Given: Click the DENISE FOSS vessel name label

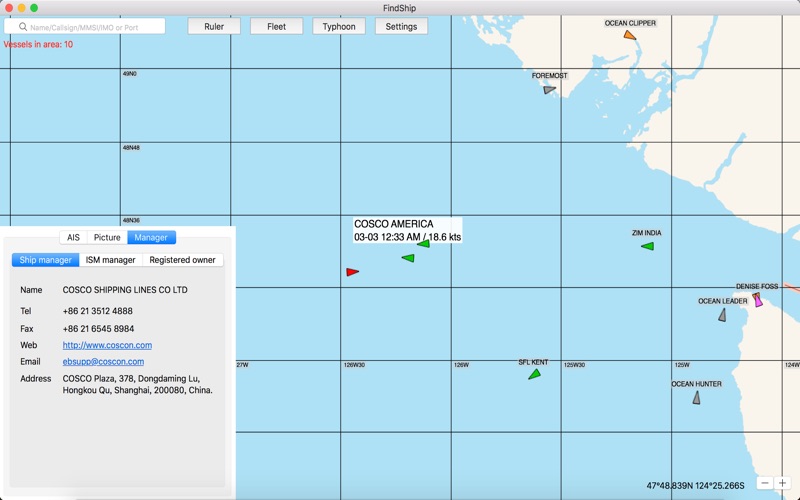Looking at the screenshot, I should 757,286.
